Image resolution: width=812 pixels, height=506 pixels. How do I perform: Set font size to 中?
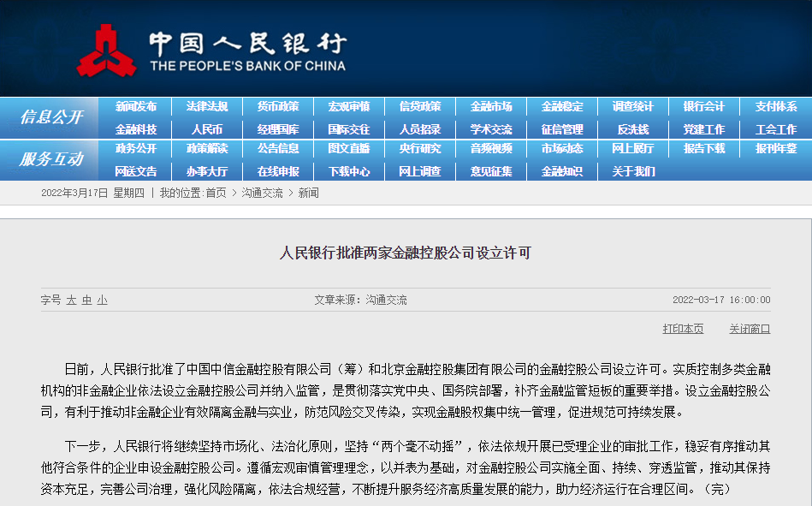87,301
